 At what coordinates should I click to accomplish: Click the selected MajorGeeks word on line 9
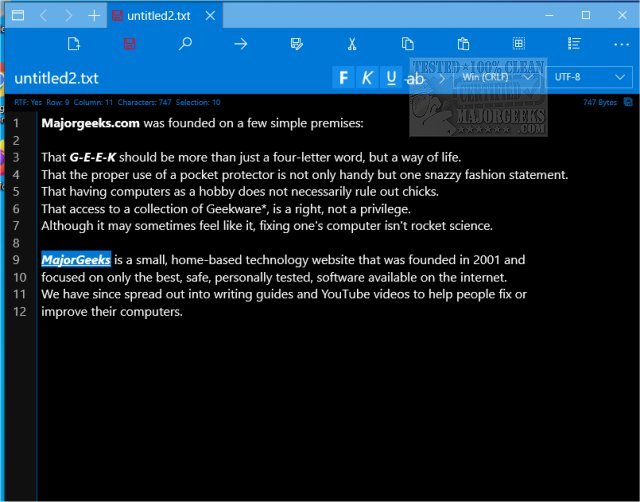[76, 260]
